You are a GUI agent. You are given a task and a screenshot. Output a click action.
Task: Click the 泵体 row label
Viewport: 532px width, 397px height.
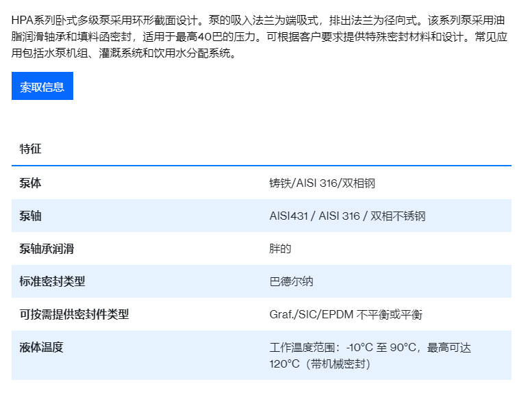pos(30,183)
